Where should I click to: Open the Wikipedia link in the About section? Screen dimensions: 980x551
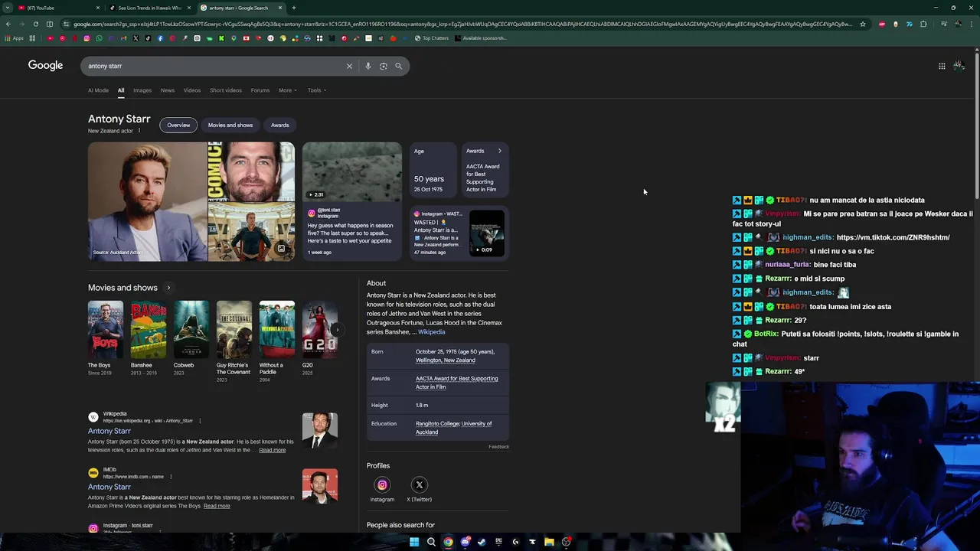click(x=431, y=332)
